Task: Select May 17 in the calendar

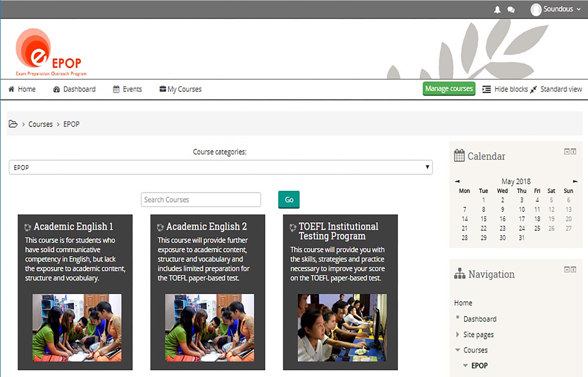Action: [x=522, y=219]
